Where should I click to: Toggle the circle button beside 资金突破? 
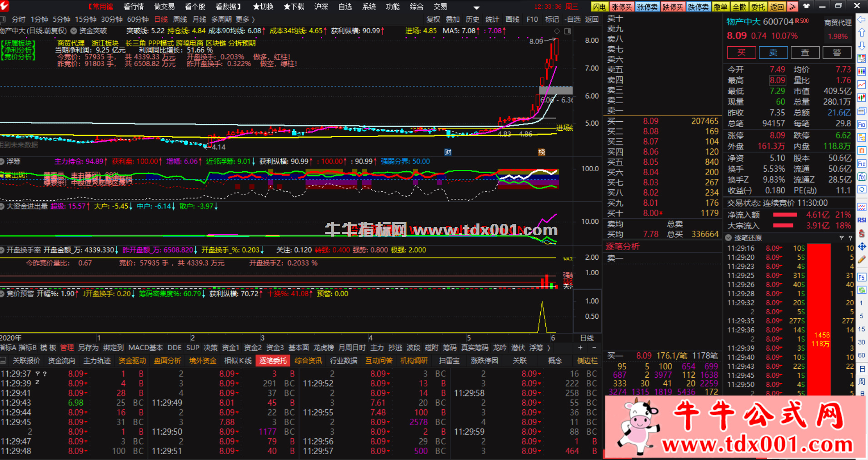[74, 31]
